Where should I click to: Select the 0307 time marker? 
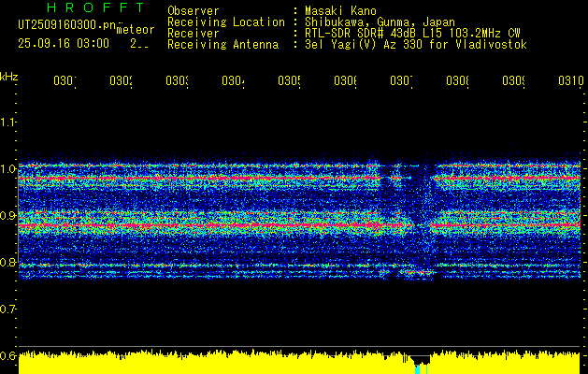[401, 80]
